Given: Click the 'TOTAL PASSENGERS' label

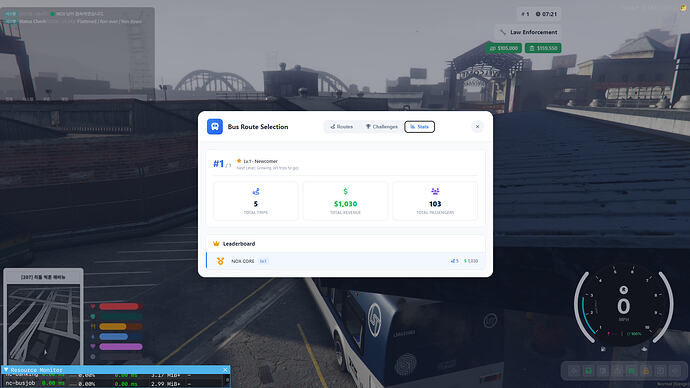Looking at the screenshot, I should [435, 212].
